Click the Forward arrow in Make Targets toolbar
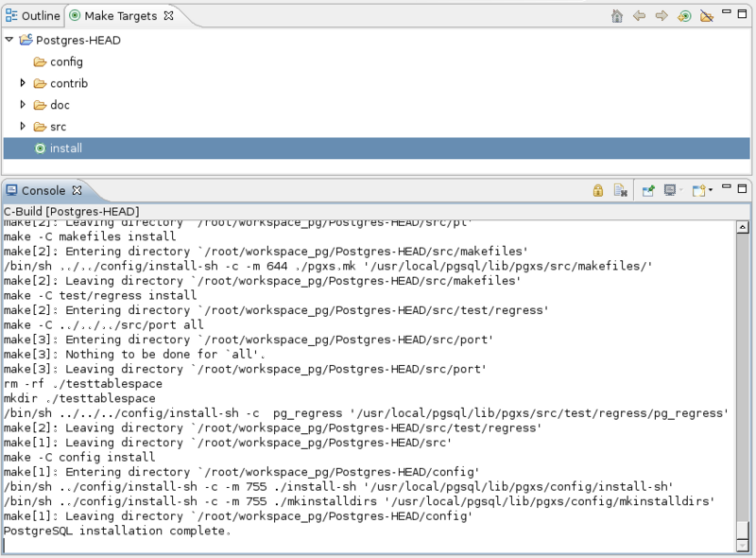The image size is (756, 558). (661, 16)
